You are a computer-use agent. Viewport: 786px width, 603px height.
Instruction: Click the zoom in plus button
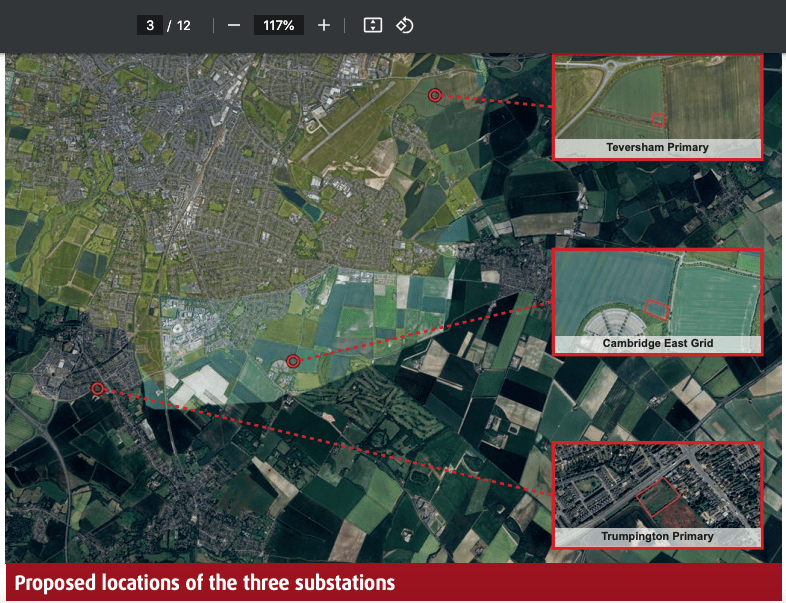coord(323,25)
